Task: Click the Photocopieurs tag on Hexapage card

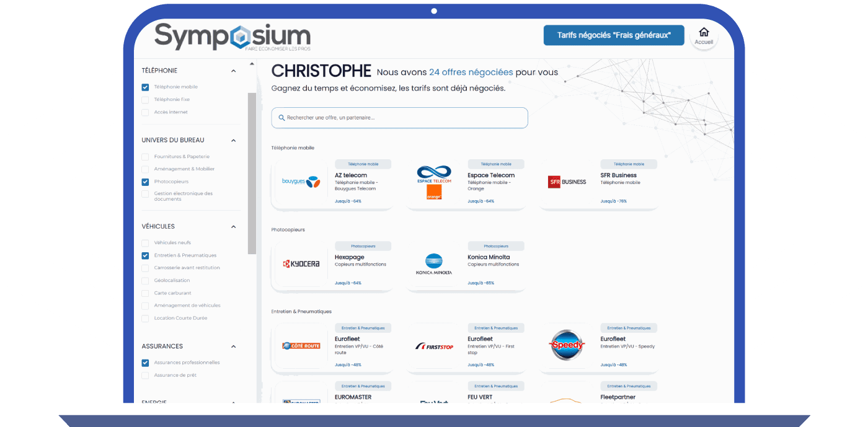Action: (363, 246)
